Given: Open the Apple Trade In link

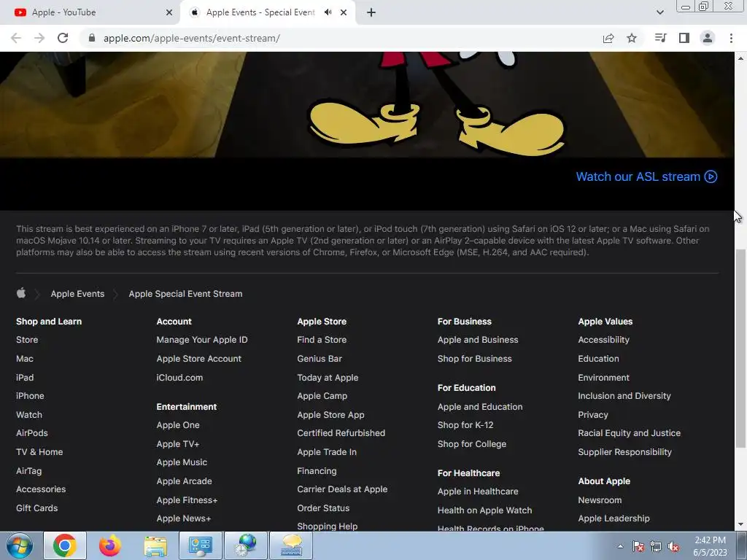Looking at the screenshot, I should pyautogui.click(x=327, y=452).
